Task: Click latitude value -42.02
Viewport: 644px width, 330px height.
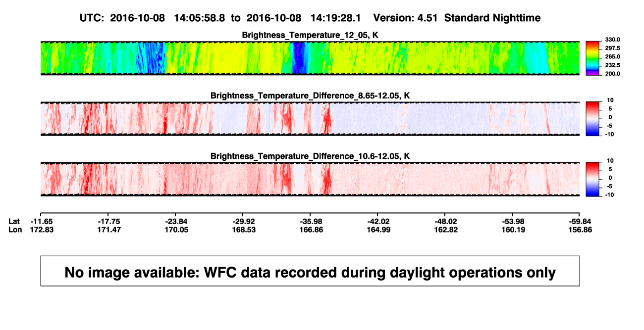Action: pos(377,221)
